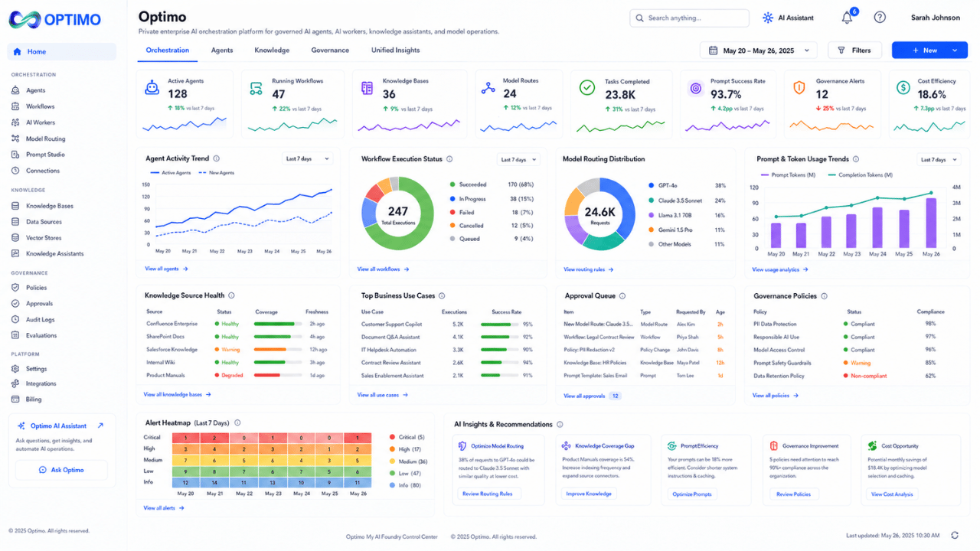Switch to the Orchestration tab
Screen dimensions: 980x551
pyautogui.click(x=168, y=51)
